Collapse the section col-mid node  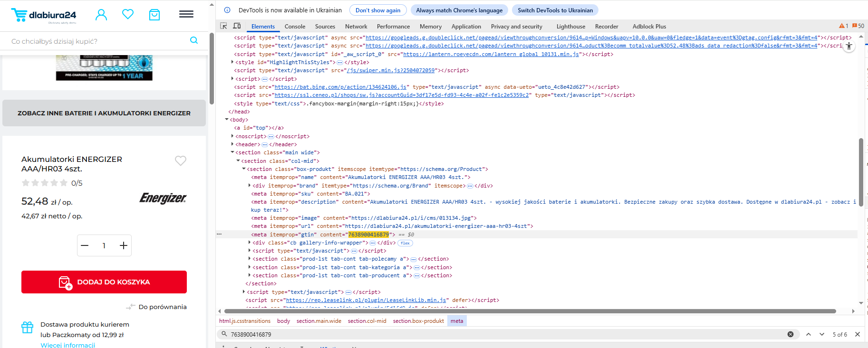click(238, 161)
